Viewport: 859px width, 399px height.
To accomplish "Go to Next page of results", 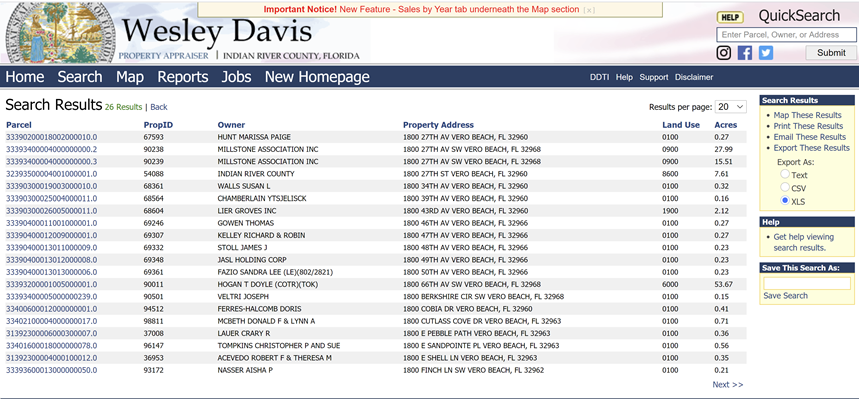I will 728,384.
